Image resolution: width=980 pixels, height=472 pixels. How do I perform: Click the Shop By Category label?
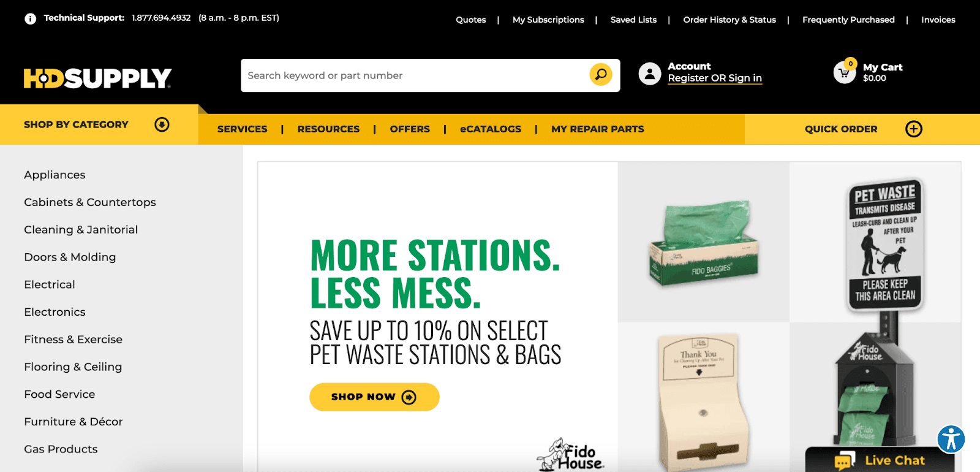pos(76,124)
